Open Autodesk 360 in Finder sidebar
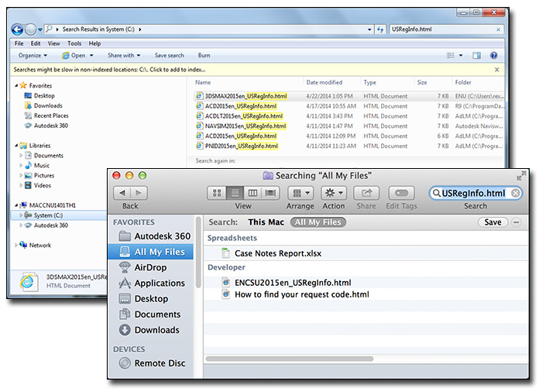 154,236
